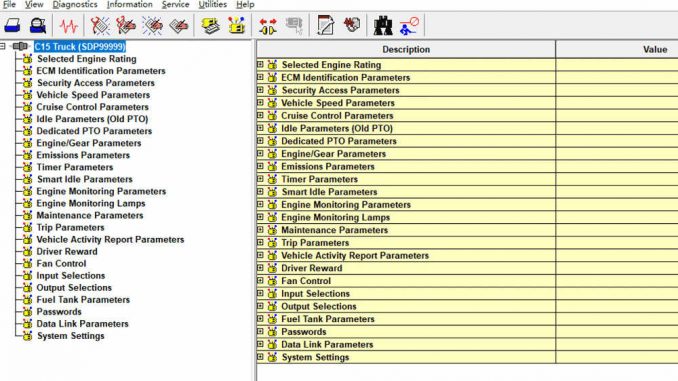Screen dimensions: 678x381
Task: Open the File menu
Action: click(x=9, y=5)
